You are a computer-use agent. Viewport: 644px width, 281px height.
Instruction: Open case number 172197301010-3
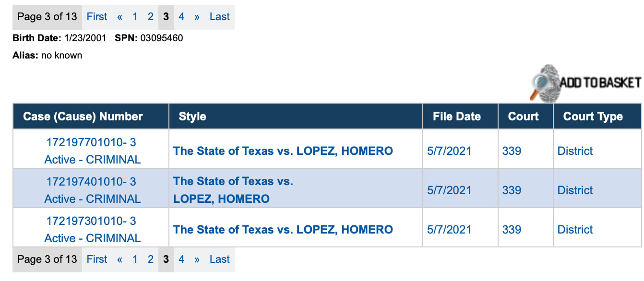[x=91, y=221]
